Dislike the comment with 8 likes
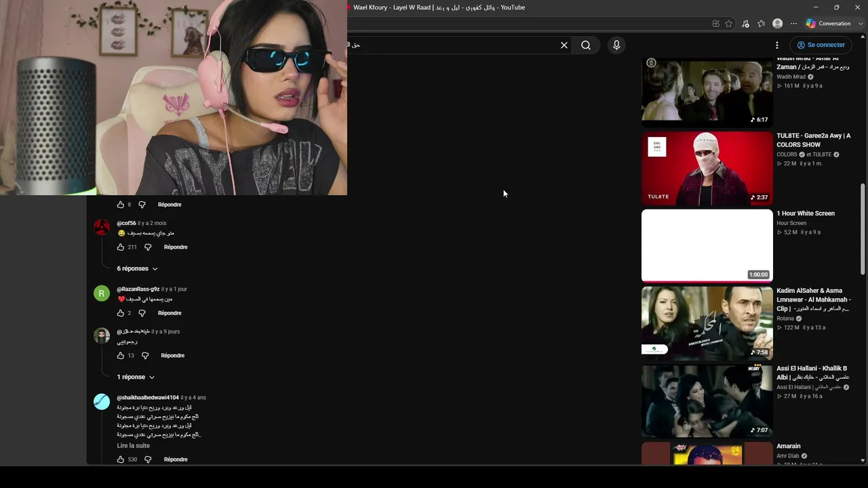The width and height of the screenshot is (868, 488). [x=142, y=205]
